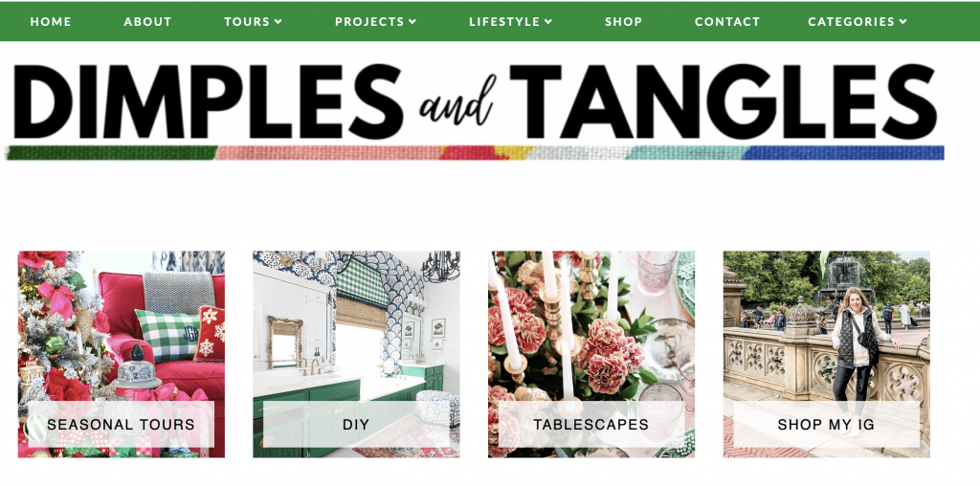Expand the Tours dropdown chevron

[278, 21]
